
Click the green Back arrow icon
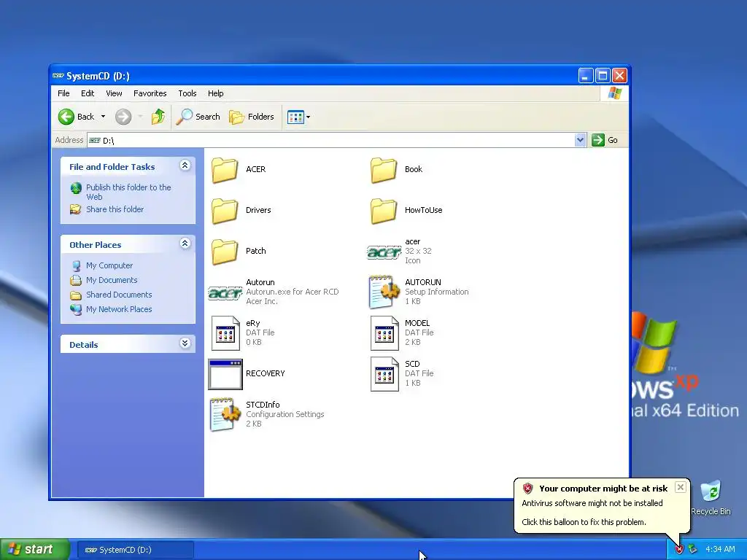[66, 117]
